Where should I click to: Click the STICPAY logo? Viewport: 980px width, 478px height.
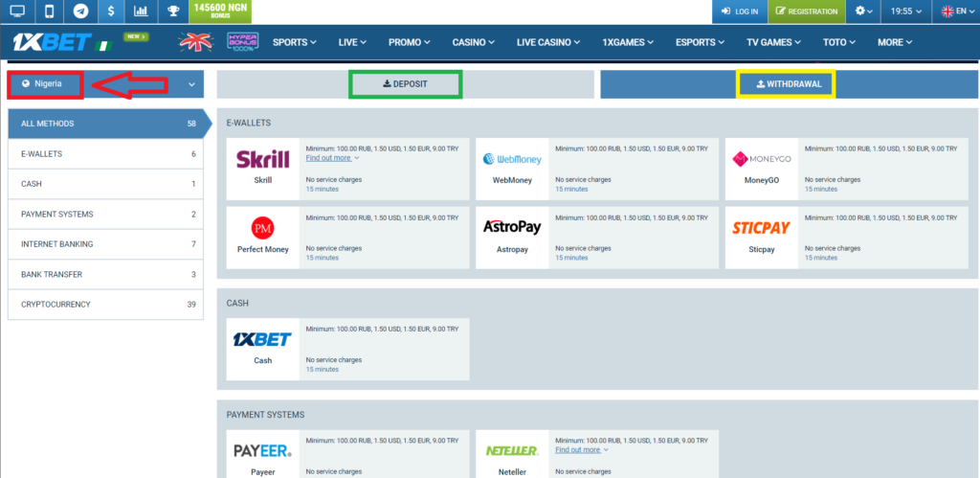click(761, 228)
